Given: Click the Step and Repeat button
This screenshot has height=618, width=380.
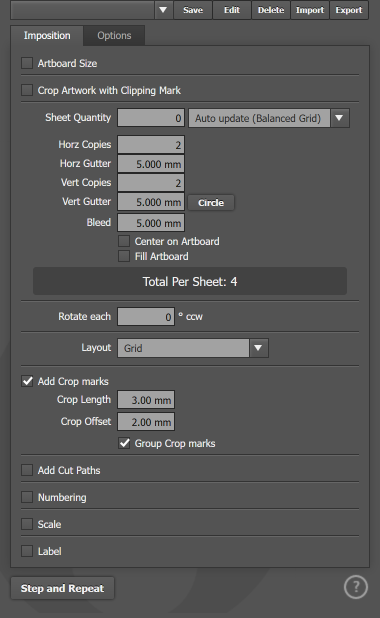Looking at the screenshot, I should [62, 588].
